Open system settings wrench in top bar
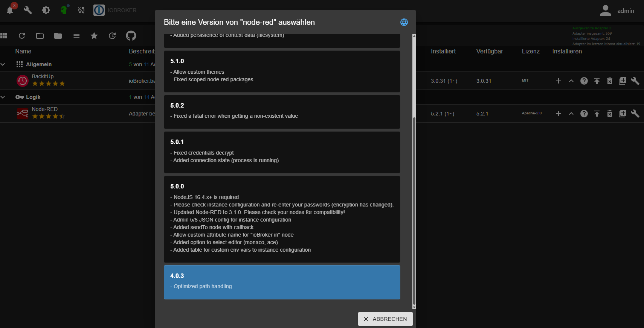Screen dimensions: 644x328 pos(27,10)
